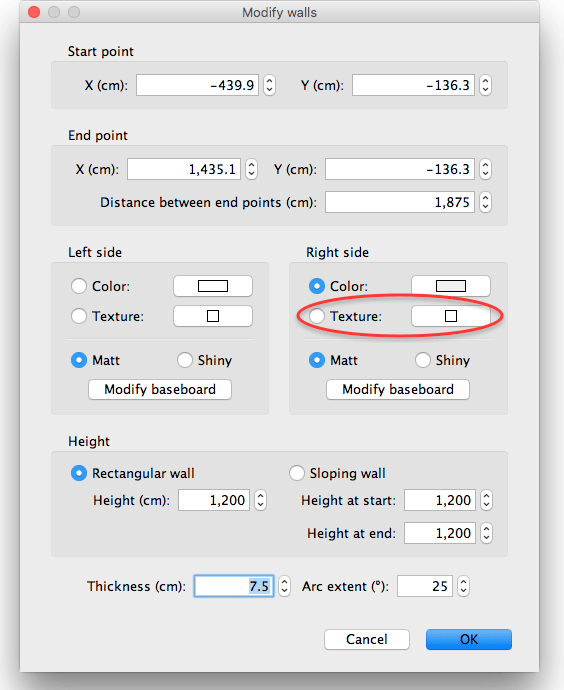This screenshot has height=690, width=564.
Task: Click Height at end stepper
Action: point(486,533)
